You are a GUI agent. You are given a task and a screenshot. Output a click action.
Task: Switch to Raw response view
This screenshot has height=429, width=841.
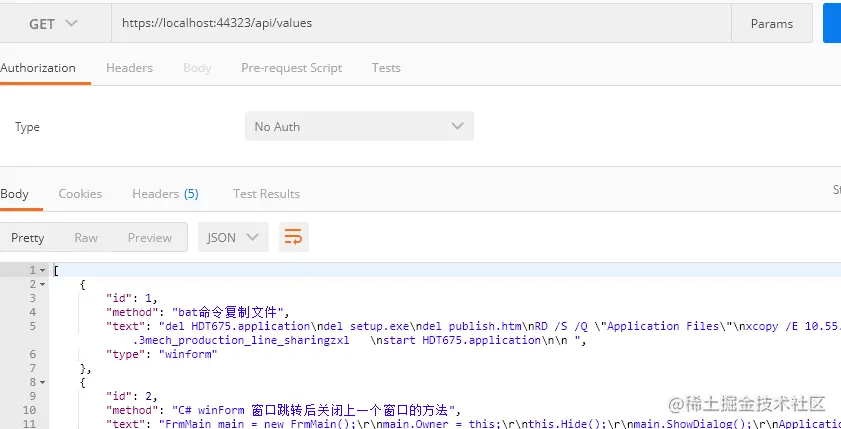click(86, 238)
